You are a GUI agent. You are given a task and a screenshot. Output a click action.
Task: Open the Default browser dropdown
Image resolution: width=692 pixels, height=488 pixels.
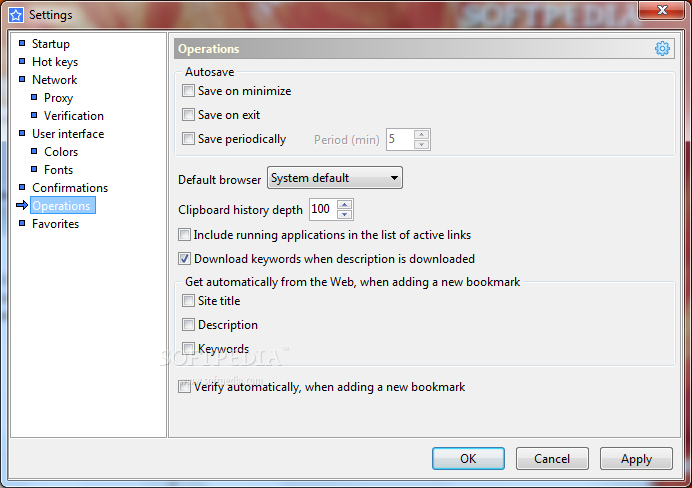pyautogui.click(x=335, y=178)
